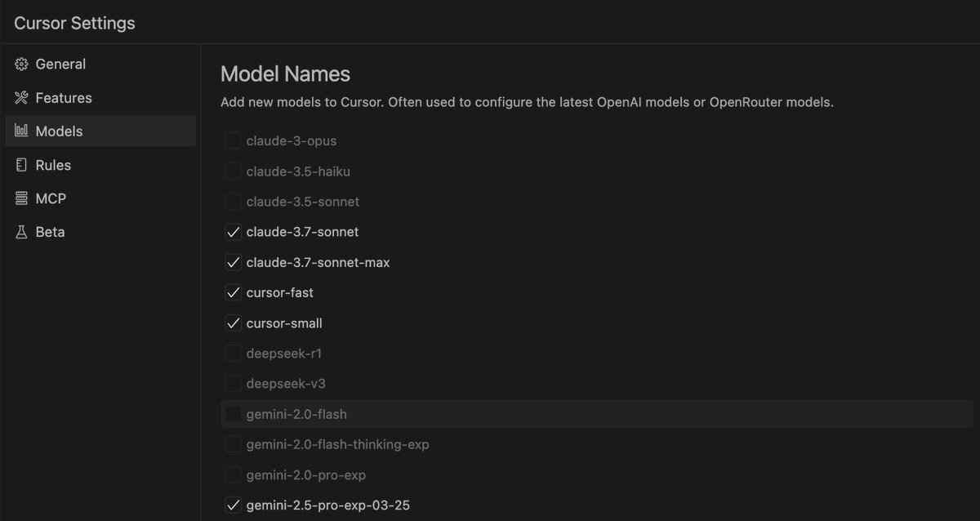Click the MCP server icon

(x=21, y=198)
